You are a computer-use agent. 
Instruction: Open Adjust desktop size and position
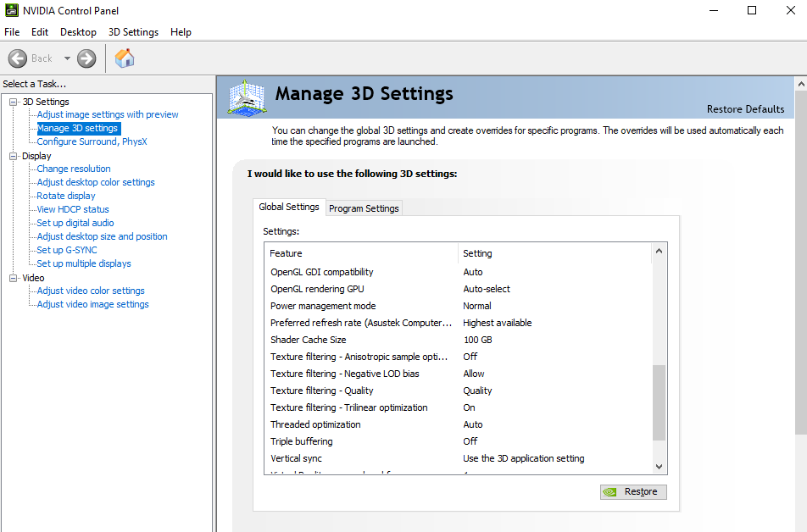(x=102, y=236)
